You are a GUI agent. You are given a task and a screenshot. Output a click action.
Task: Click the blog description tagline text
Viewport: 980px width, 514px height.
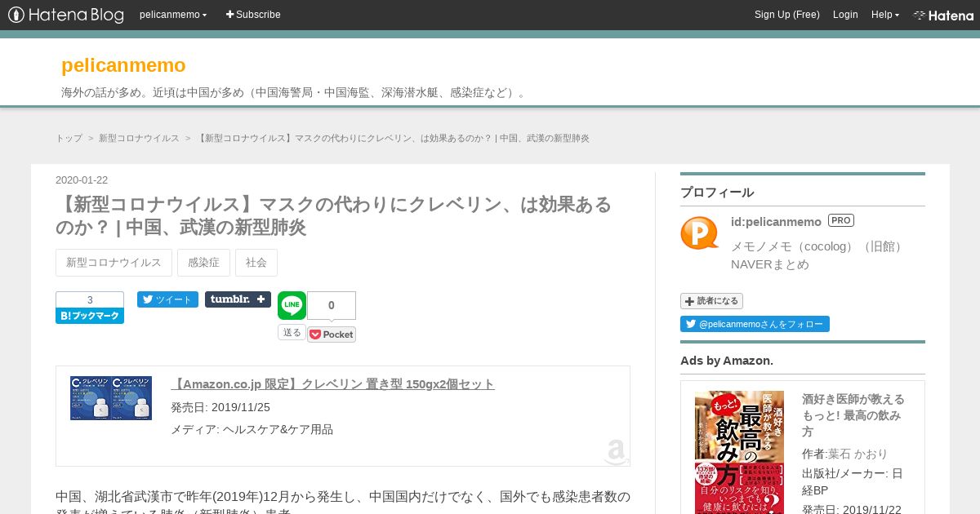click(x=296, y=92)
